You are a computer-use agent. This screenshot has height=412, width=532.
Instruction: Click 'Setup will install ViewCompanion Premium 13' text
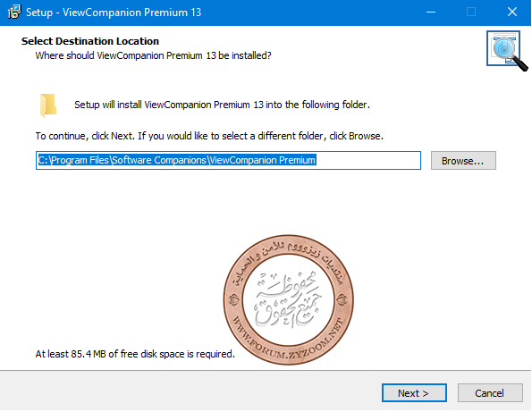pyautogui.click(x=223, y=105)
